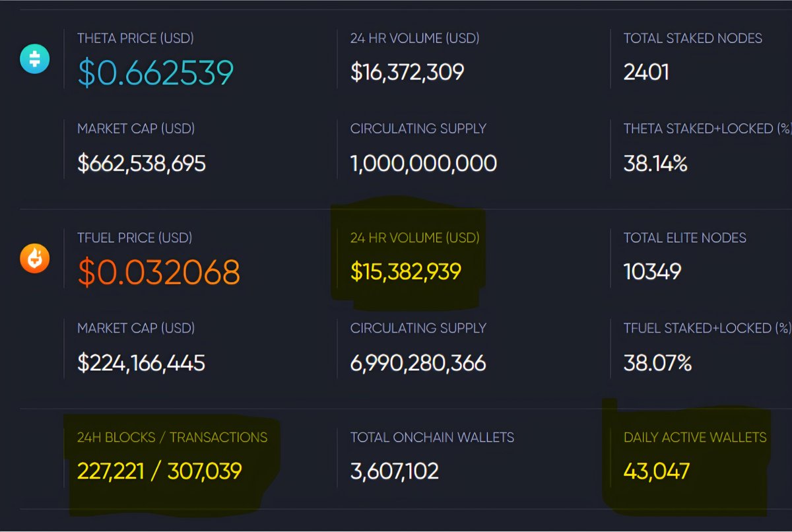Image resolution: width=792 pixels, height=532 pixels.
Task: Click TFUEL market cap $224,166,445
Action: click(141, 362)
